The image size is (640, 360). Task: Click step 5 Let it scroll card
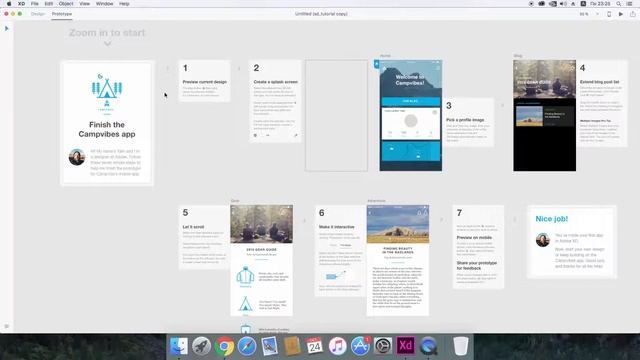[x=204, y=237]
